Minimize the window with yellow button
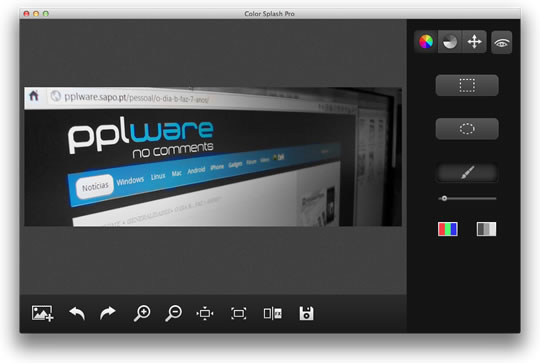 pyautogui.click(x=36, y=14)
